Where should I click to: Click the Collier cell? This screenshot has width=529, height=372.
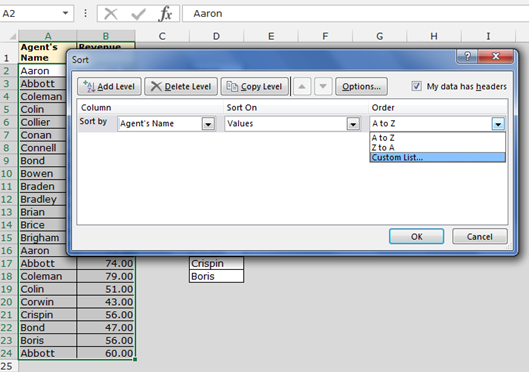coord(43,122)
